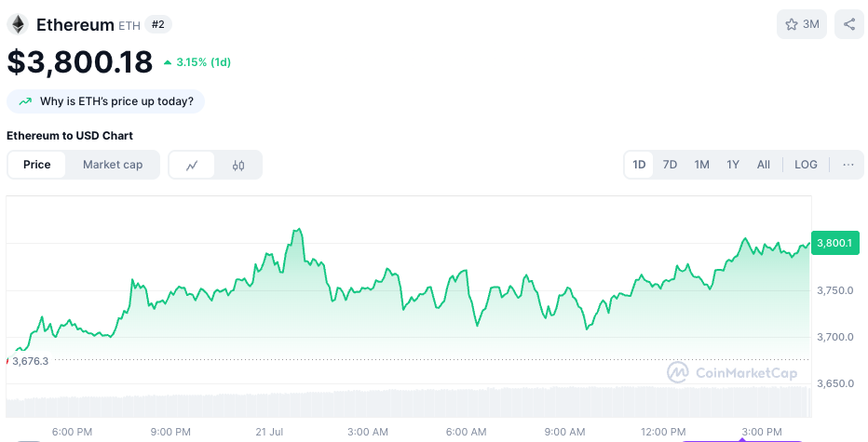Choose the 7D time range
The height and width of the screenshot is (442, 868).
tap(670, 165)
